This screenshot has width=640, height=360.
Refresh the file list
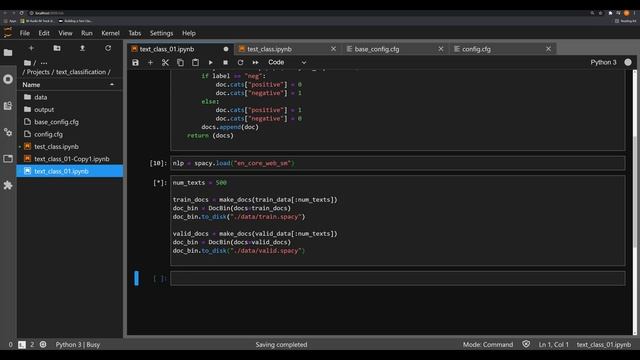[x=108, y=48]
